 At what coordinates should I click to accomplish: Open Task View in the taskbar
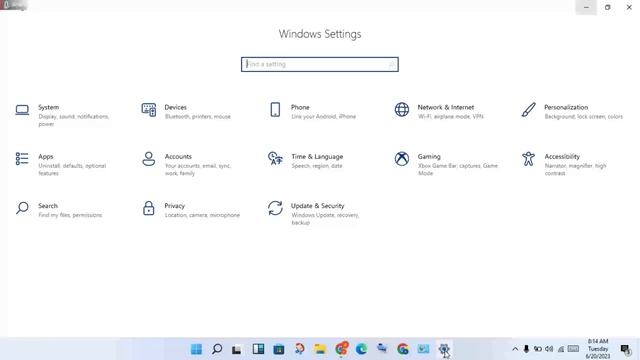point(237,349)
